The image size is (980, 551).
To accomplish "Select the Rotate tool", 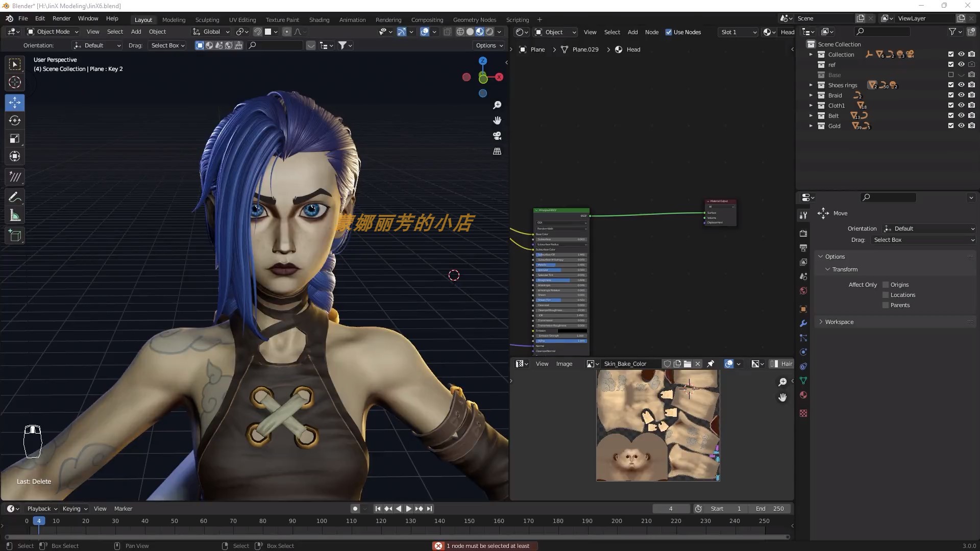I will pyautogui.click(x=15, y=120).
